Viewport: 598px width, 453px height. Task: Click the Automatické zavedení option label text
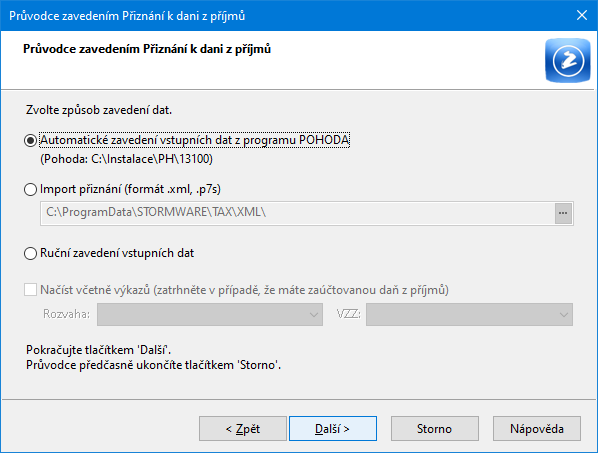[x=195, y=140]
